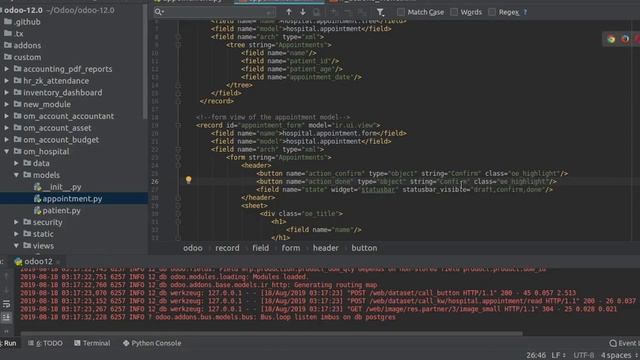Change the 4 spaces indent setting
This screenshot has width=640, height=360.
pos(618,355)
